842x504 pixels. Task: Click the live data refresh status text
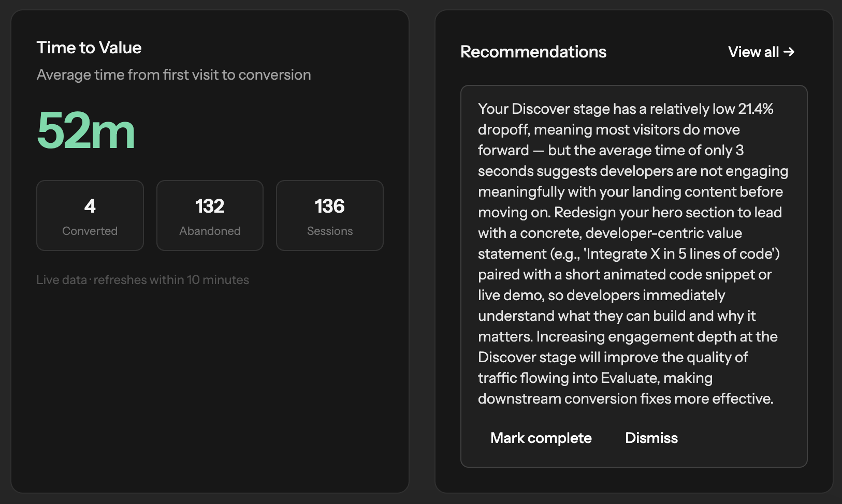coord(142,279)
